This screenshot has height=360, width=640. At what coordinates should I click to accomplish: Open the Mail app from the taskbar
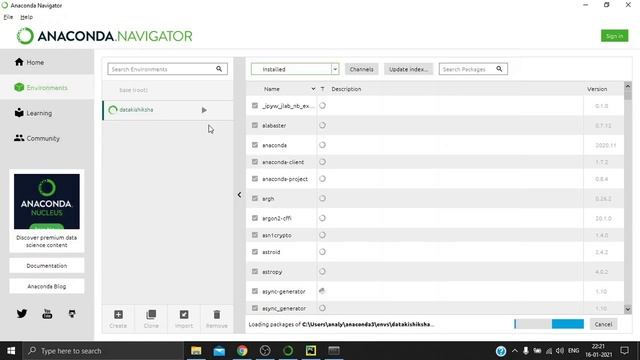click(x=219, y=351)
